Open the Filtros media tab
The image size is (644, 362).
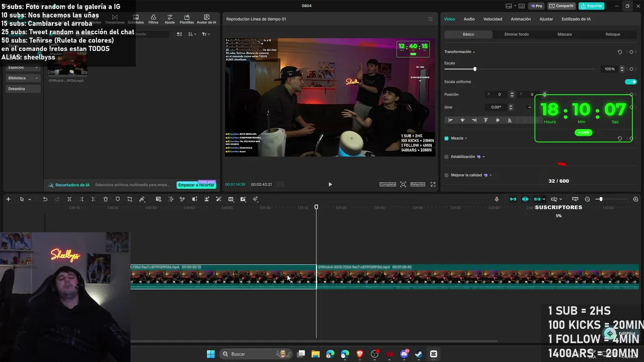coord(153,19)
